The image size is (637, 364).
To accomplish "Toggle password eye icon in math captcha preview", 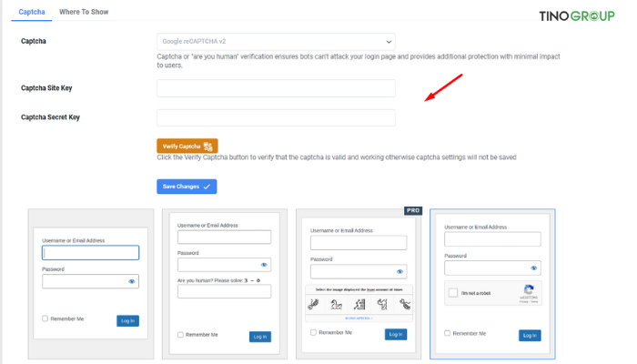I will 264,265.
